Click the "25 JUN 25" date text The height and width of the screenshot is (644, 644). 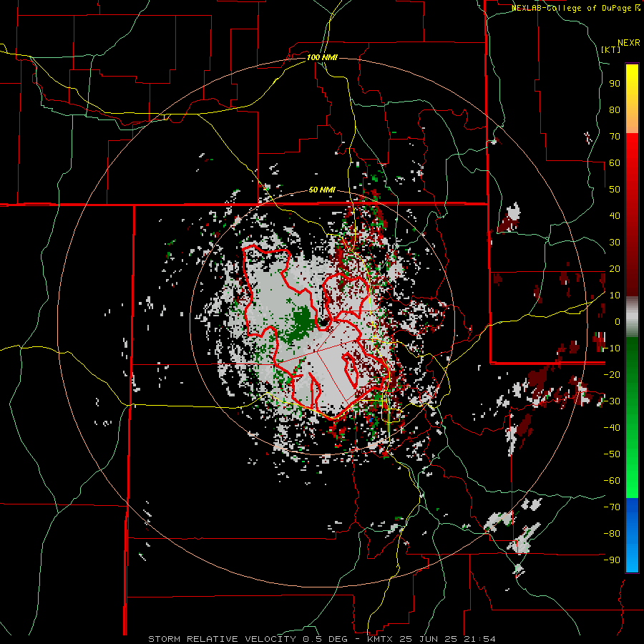click(x=429, y=639)
